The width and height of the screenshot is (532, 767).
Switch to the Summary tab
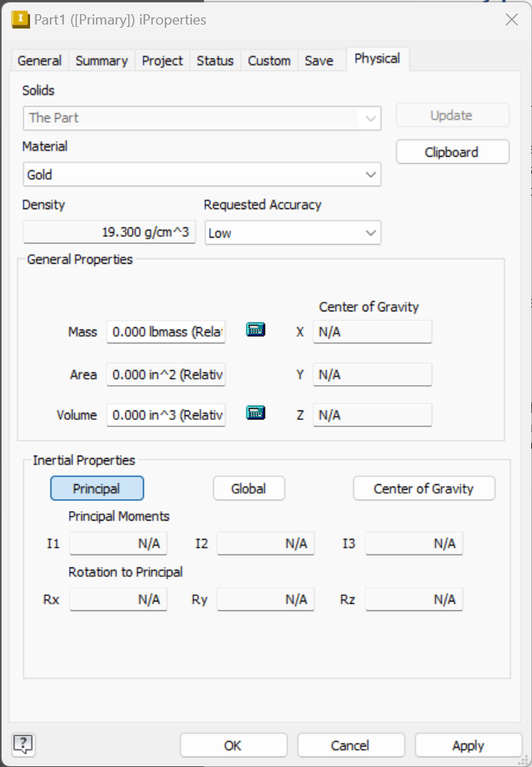click(101, 60)
